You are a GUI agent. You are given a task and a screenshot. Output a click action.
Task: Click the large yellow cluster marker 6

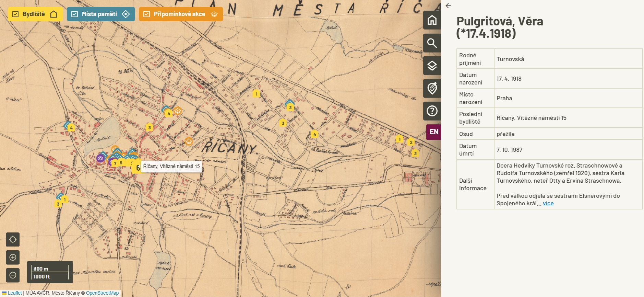tap(136, 168)
